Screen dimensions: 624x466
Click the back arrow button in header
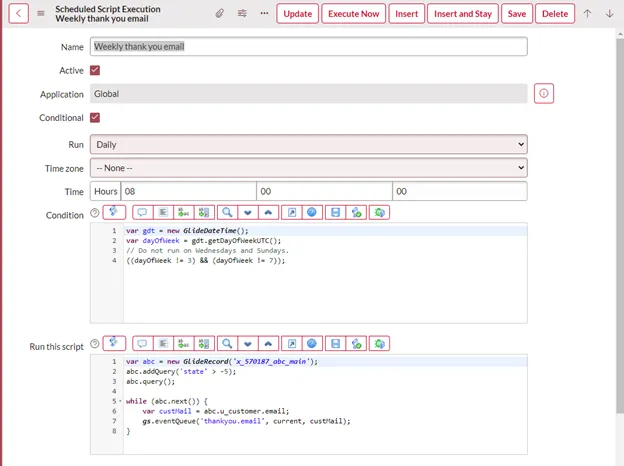pyautogui.click(x=21, y=14)
